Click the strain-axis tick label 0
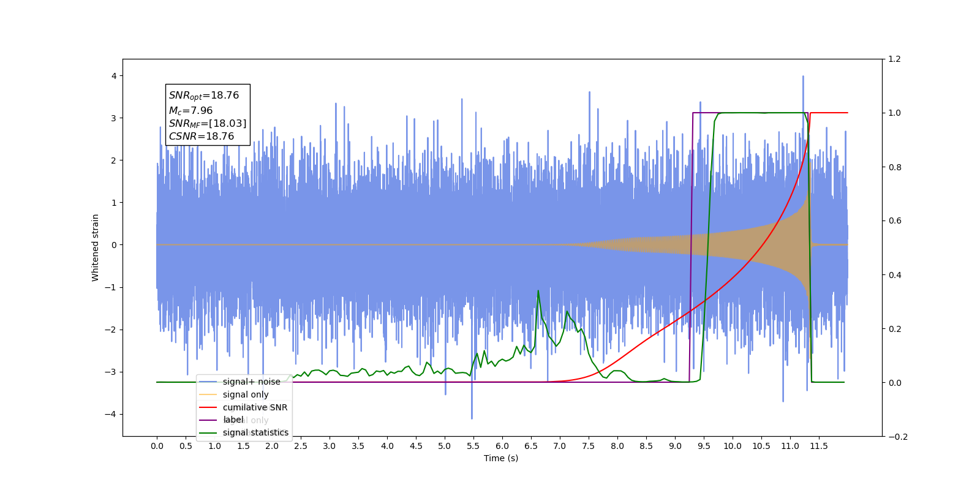Image resolution: width=980 pixels, height=490 pixels. pos(114,245)
